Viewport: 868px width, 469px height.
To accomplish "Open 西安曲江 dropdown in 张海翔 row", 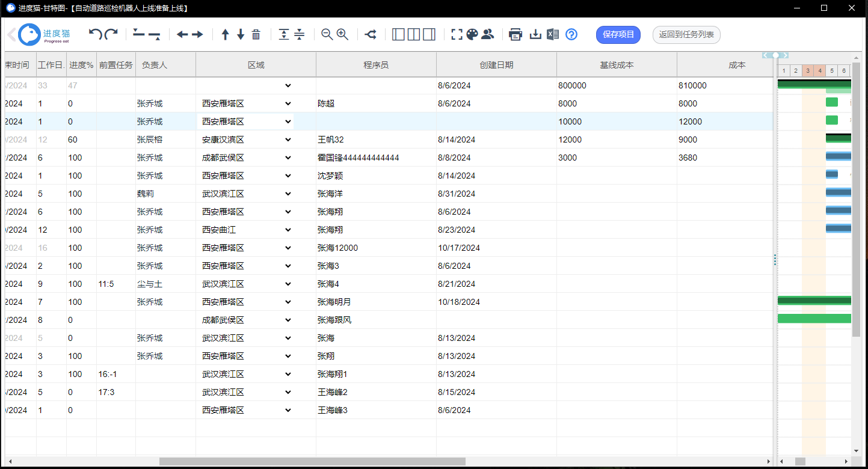I will (x=245, y=230).
